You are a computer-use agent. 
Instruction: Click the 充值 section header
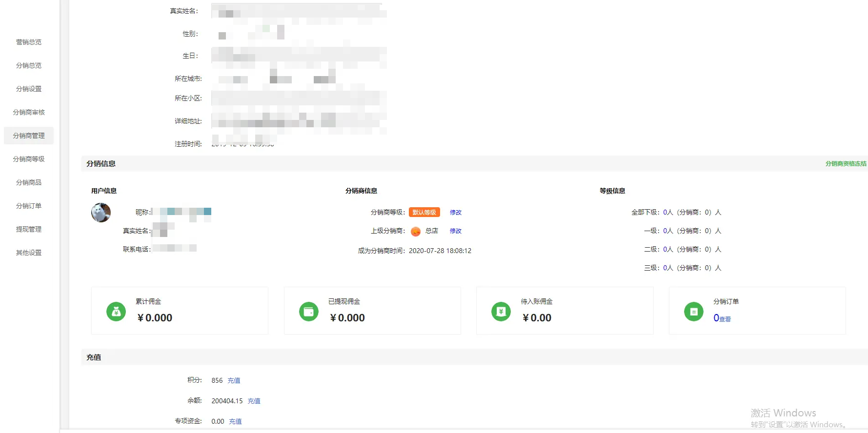pyautogui.click(x=94, y=357)
